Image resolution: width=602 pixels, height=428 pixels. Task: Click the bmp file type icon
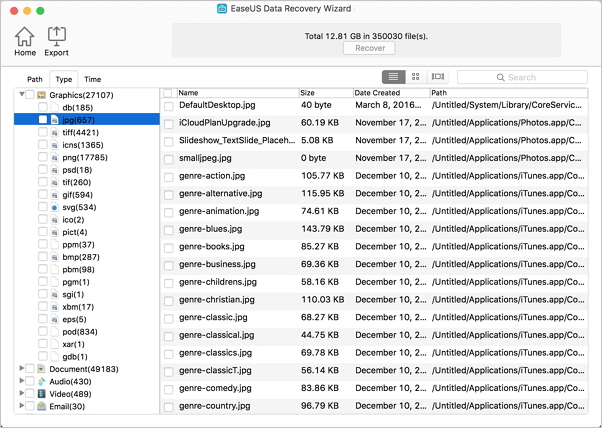click(55, 257)
